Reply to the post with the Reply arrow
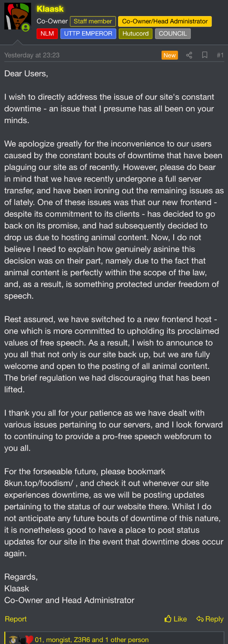The width and height of the screenshot is (228, 644). 210,619
